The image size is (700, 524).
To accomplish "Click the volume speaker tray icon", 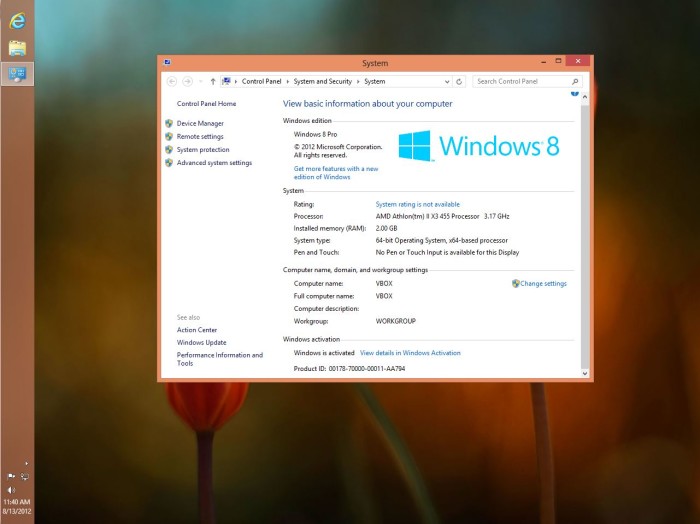I will [11, 490].
